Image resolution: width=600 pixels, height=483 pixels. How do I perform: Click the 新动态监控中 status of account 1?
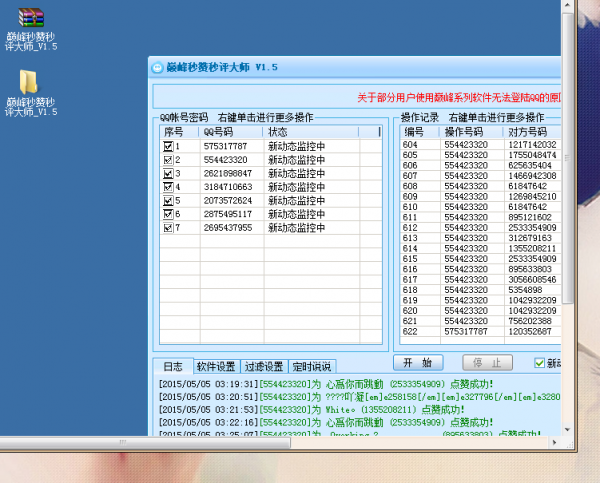[x=297, y=146]
